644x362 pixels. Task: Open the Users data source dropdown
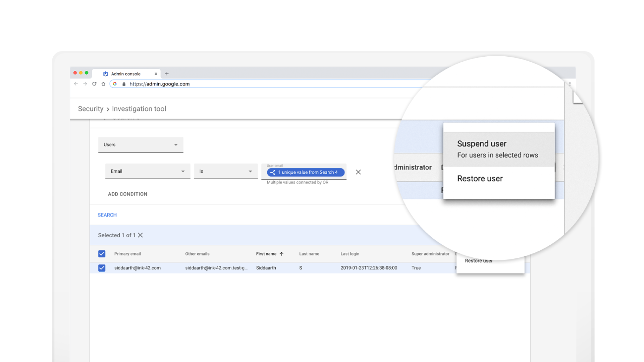coord(141,145)
